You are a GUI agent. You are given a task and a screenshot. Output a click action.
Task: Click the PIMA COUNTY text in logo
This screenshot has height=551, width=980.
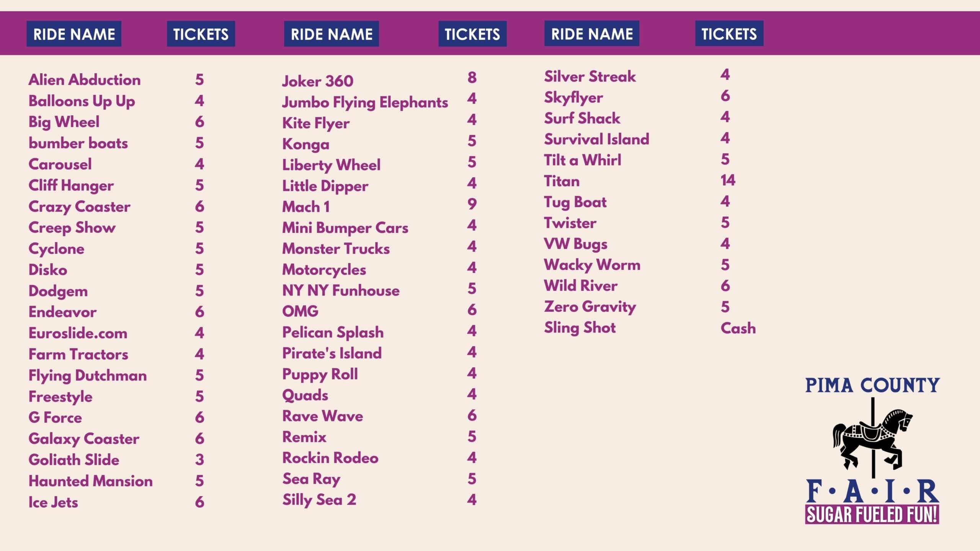[872, 385]
